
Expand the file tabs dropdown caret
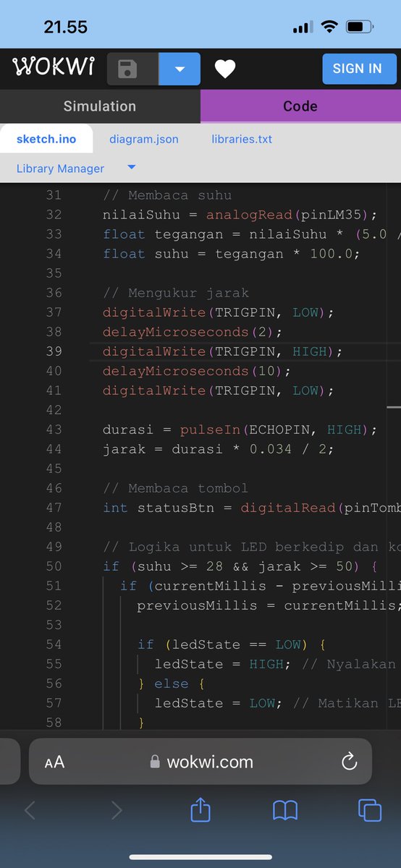pyautogui.click(x=131, y=167)
